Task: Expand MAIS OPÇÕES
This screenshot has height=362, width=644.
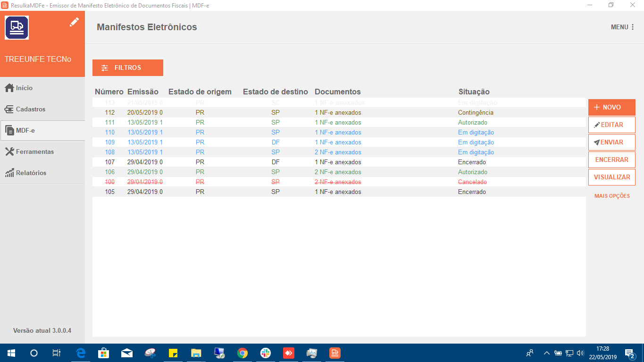Action: pos(611,196)
